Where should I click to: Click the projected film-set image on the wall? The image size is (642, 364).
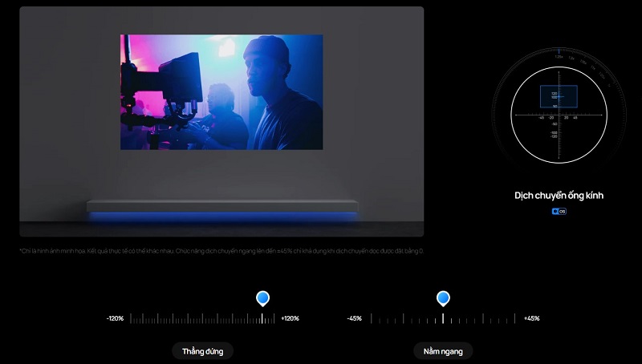[x=221, y=92]
